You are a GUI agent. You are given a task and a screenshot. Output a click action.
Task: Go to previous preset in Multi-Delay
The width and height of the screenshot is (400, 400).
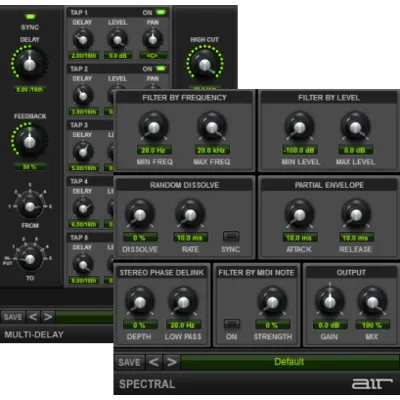coord(33,317)
